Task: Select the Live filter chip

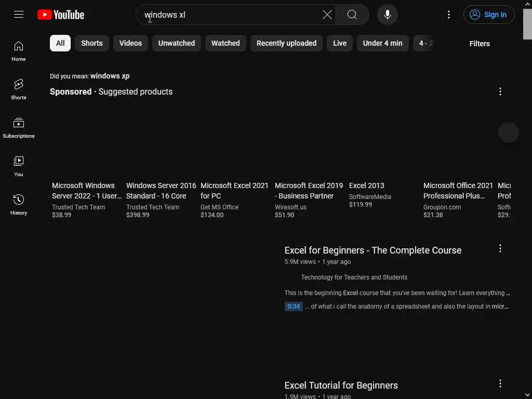Action: [x=340, y=43]
